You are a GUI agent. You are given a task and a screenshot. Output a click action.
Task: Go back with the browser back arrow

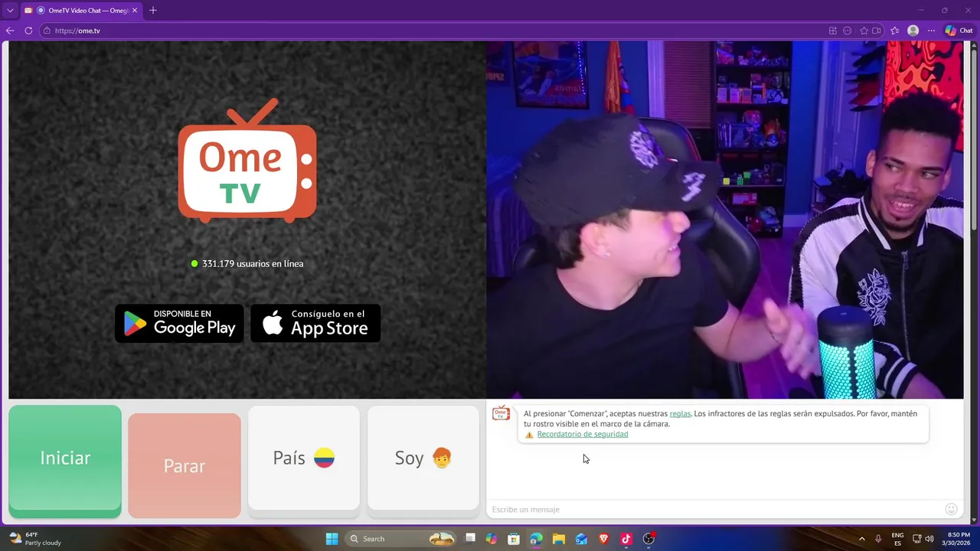10,31
